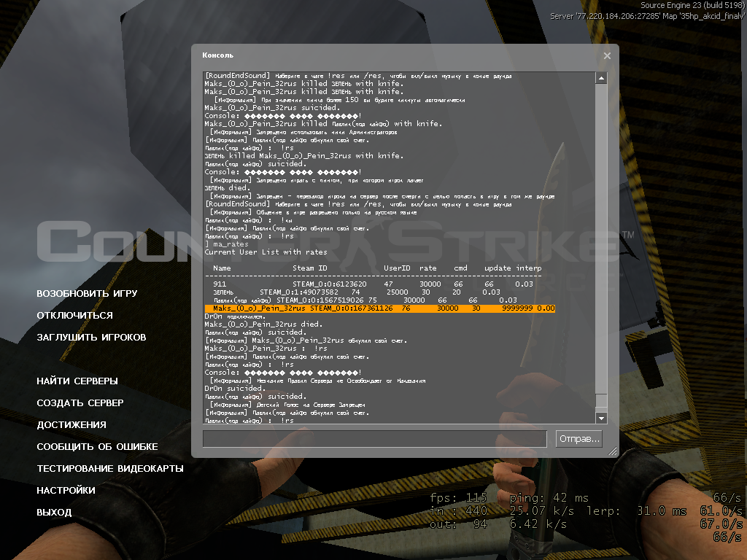Click the Отправ... submit button
Viewport: 747px width, 560px height.
click(578, 438)
